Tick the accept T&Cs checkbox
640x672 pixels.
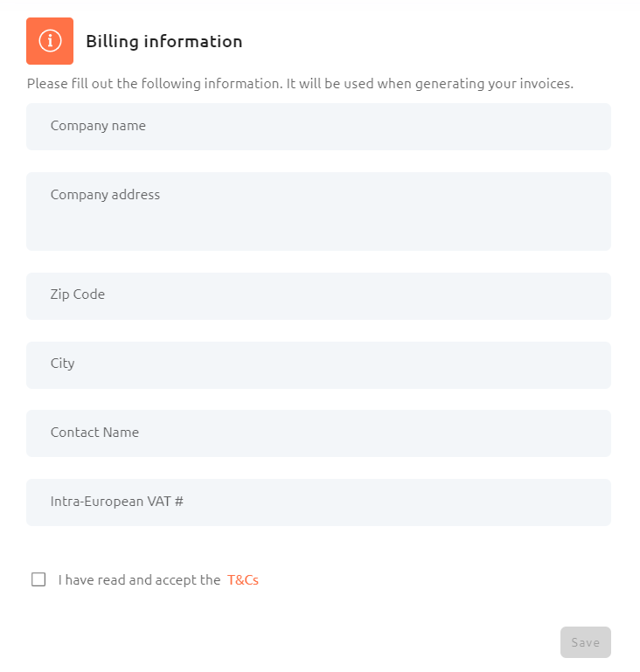38,579
